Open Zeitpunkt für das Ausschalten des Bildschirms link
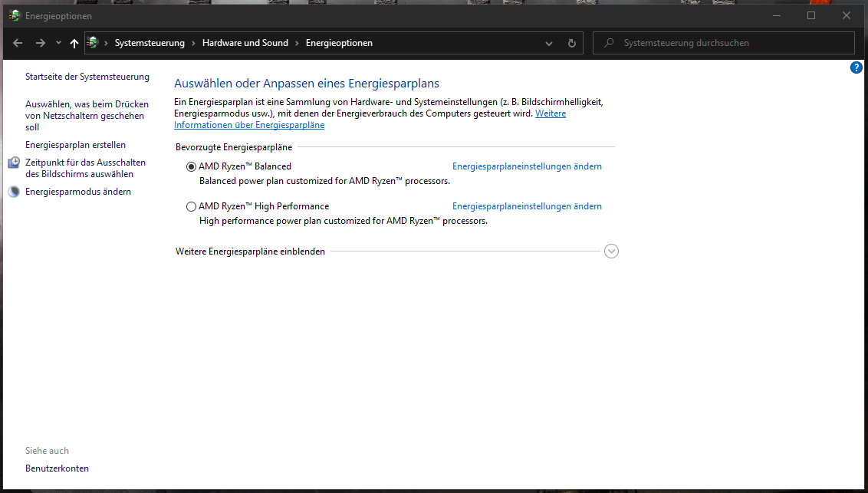Viewport: 868px width, 493px height. coord(85,168)
